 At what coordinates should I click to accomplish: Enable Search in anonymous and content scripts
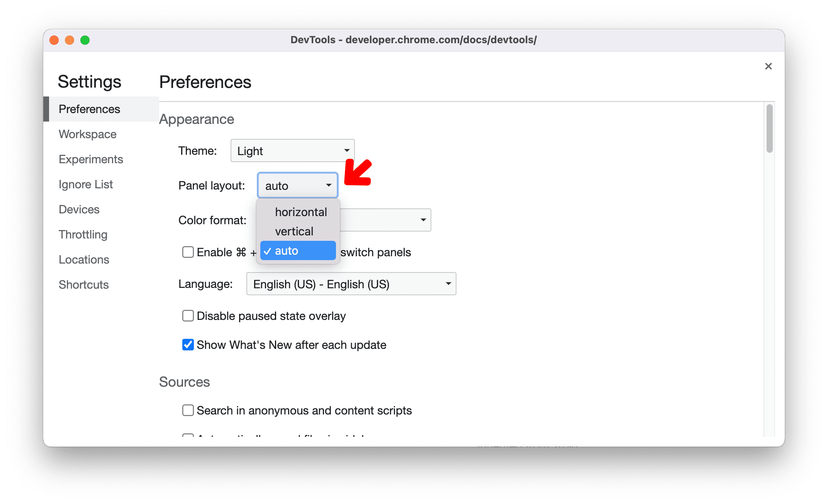188,409
